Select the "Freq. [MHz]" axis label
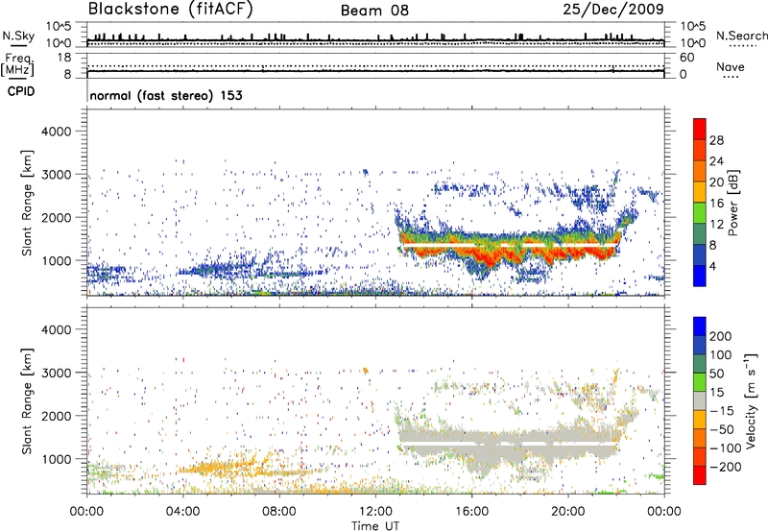The width and height of the screenshot is (768, 532). [x=18, y=64]
